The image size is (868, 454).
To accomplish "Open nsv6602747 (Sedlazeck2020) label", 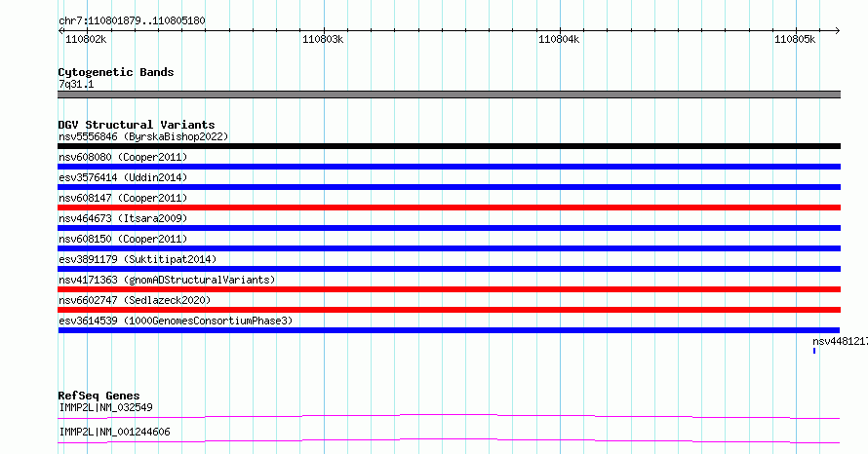I will pos(135,300).
